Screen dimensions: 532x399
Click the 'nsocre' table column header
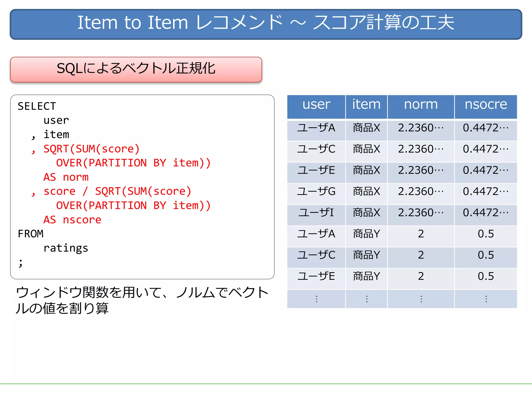486,107
